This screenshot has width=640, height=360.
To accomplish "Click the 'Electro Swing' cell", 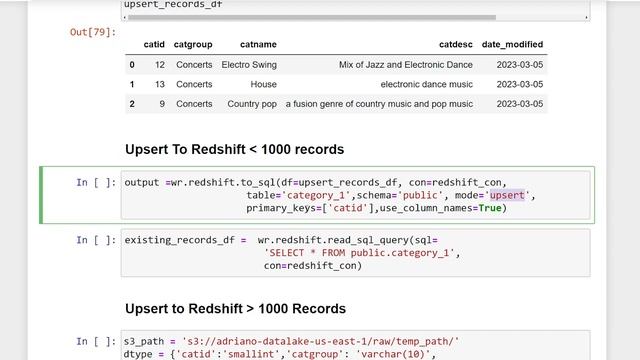I will [249, 65].
